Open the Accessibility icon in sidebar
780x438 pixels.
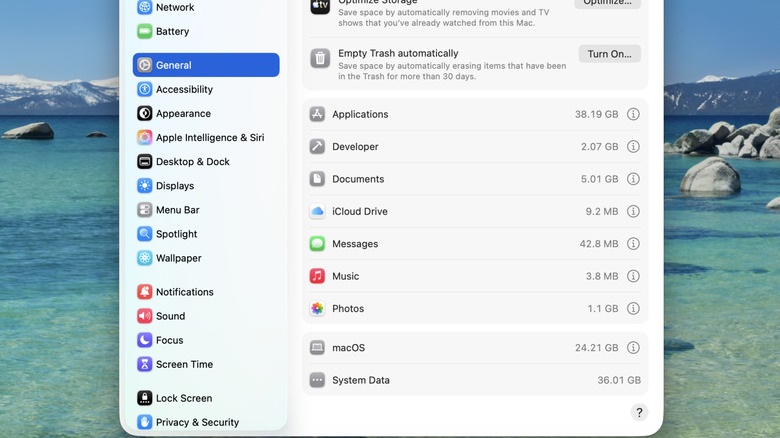click(144, 89)
